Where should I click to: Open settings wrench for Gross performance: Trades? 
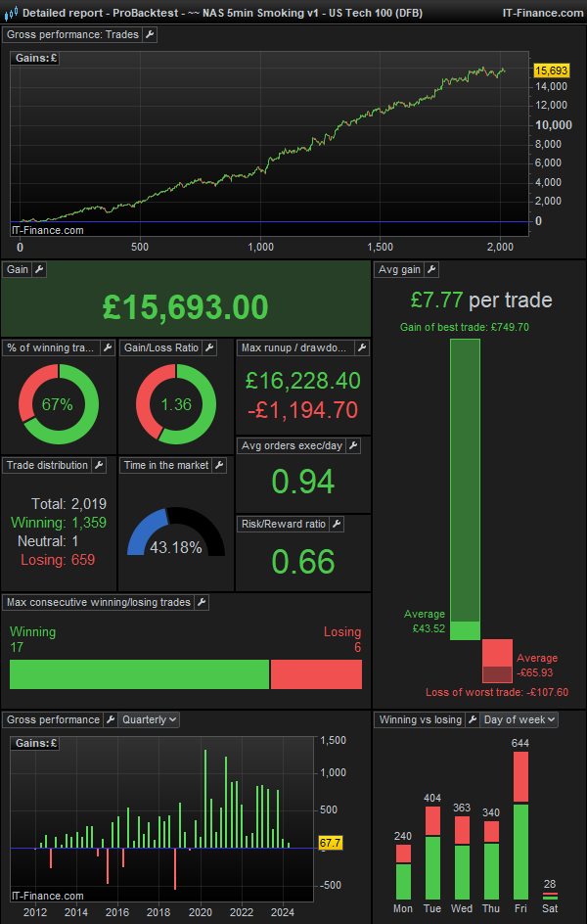pyautogui.click(x=149, y=34)
